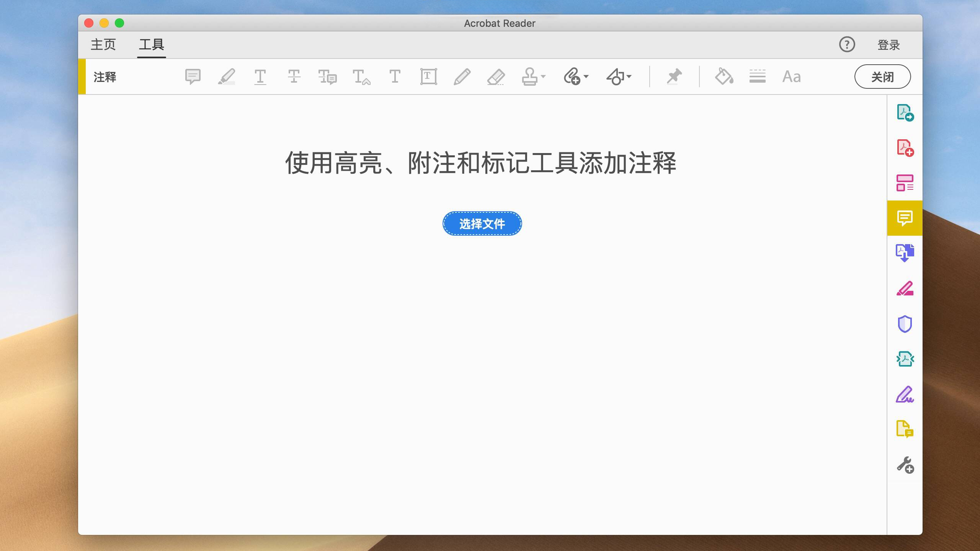Click the 工具 tab
This screenshot has width=980, height=551.
point(152,45)
